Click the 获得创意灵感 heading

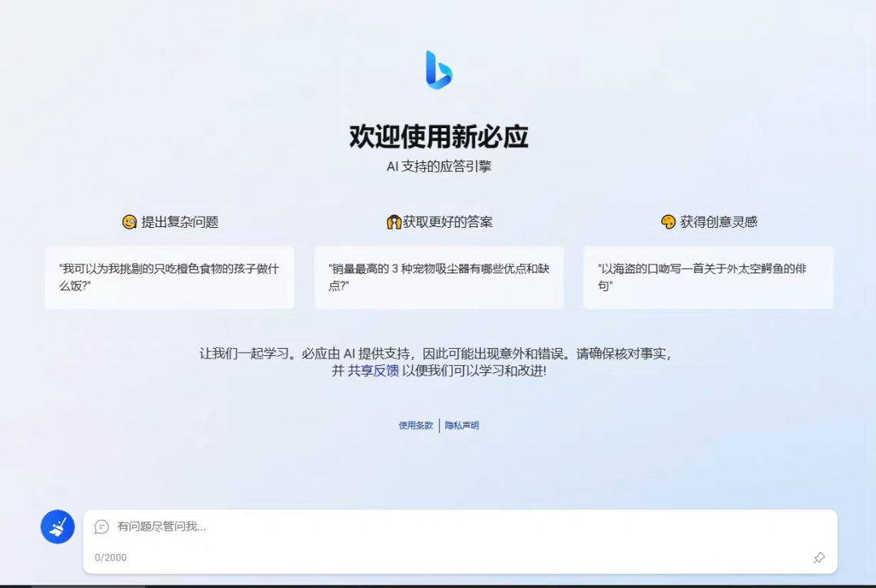pos(719,221)
